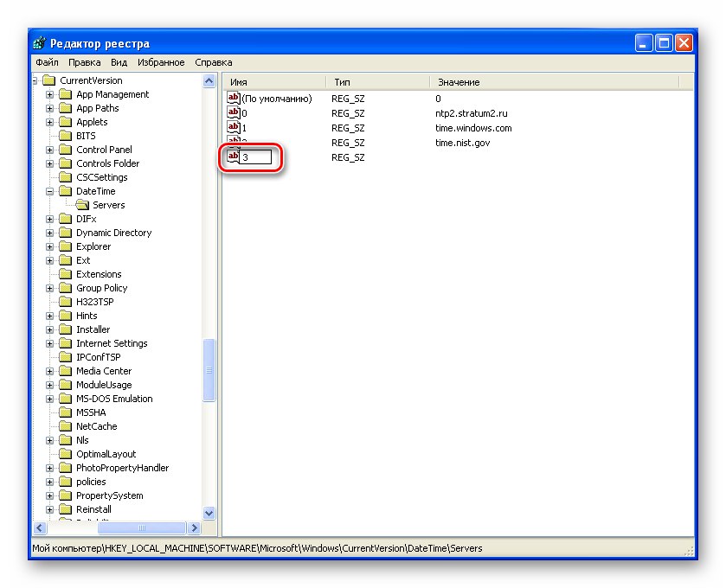Image resolution: width=726 pixels, height=588 pixels.
Task: Expand the Ext key
Action: (49, 261)
